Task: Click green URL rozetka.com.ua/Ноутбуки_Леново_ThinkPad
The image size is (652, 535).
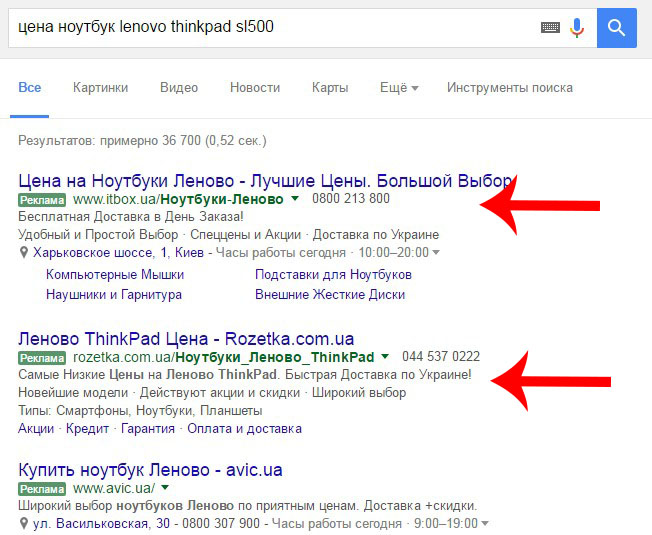Action: (224, 357)
